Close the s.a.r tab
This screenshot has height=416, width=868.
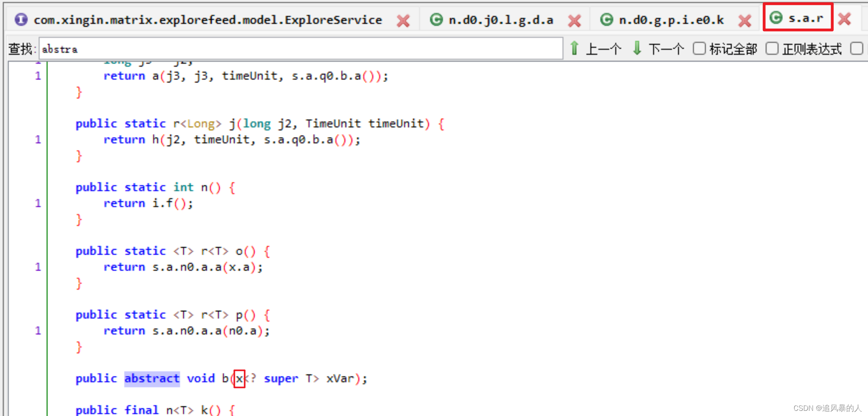click(844, 19)
